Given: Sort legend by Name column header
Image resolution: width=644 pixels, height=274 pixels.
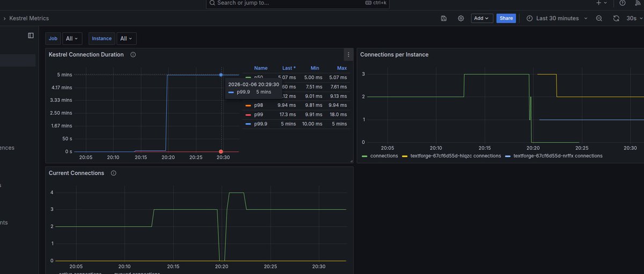Looking at the screenshot, I should 261,68.
